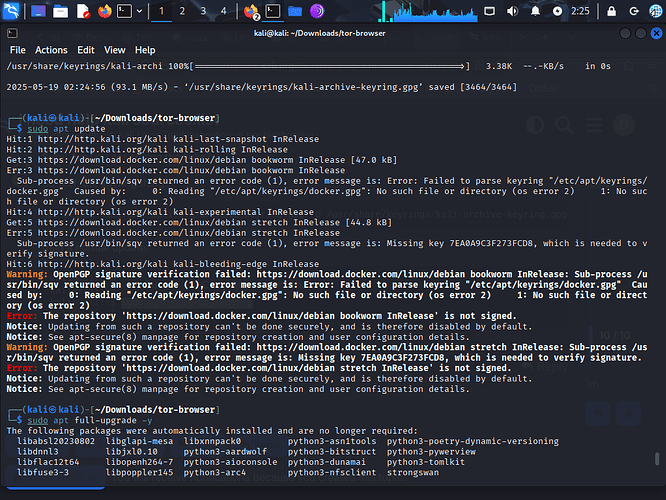
Task: Open the text editor launcher icon
Action: 83,11
